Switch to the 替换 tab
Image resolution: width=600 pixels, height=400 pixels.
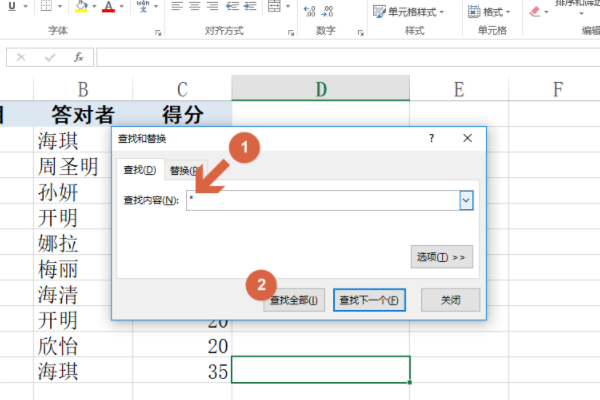click(182, 170)
